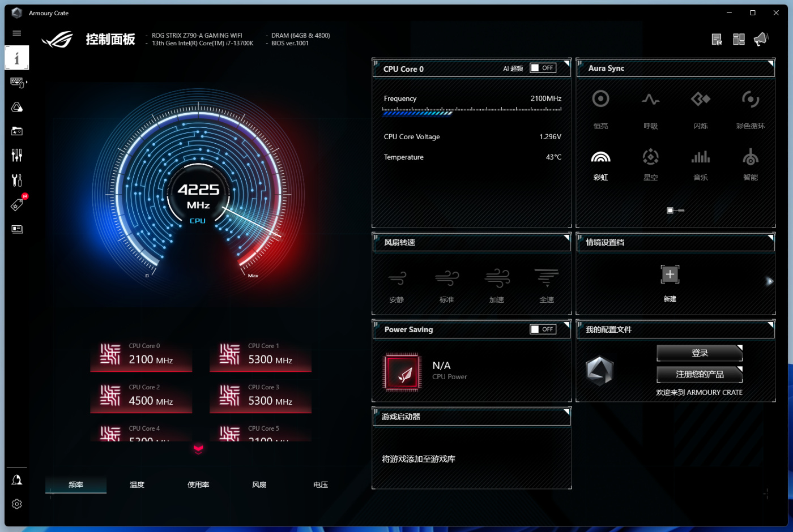793x532 pixels.
Task: Click the document list icon in top-right header
Action: click(x=717, y=39)
